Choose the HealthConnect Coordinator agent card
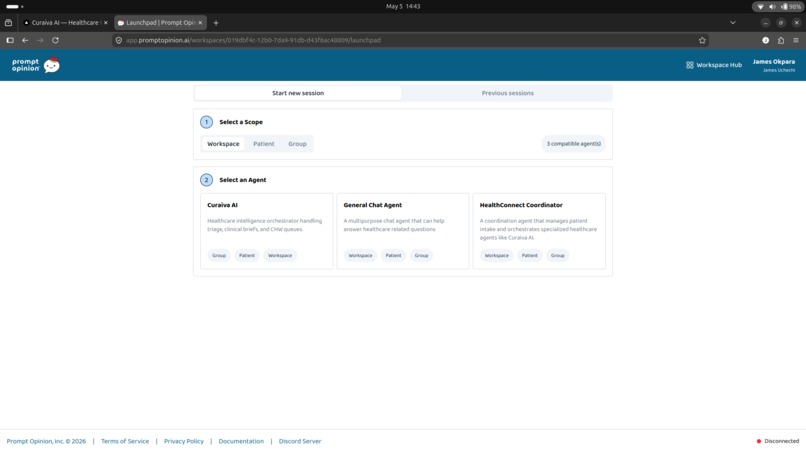 pos(539,231)
